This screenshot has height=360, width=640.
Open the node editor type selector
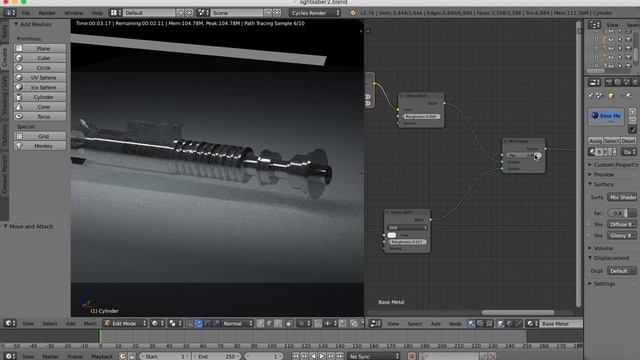point(375,324)
